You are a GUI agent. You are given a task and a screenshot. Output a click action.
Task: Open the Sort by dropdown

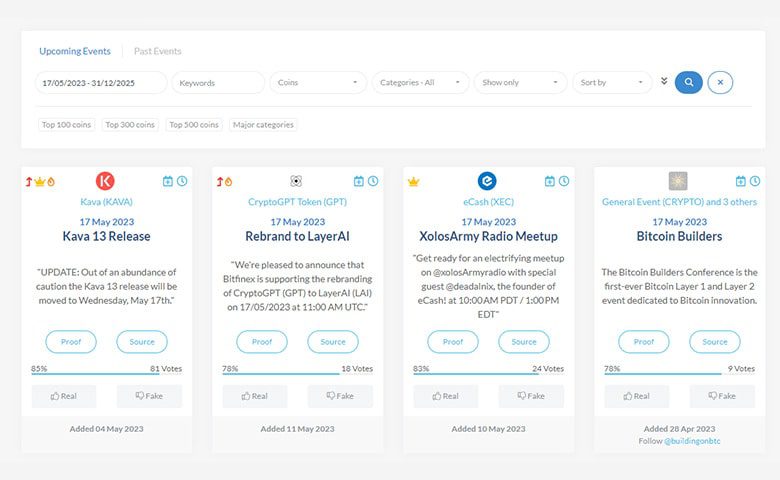[x=612, y=83]
